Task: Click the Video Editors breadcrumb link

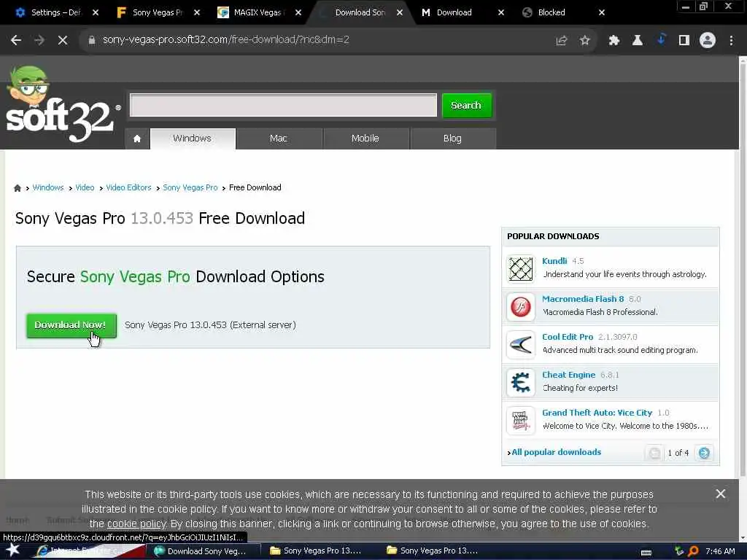Action: [x=128, y=187]
